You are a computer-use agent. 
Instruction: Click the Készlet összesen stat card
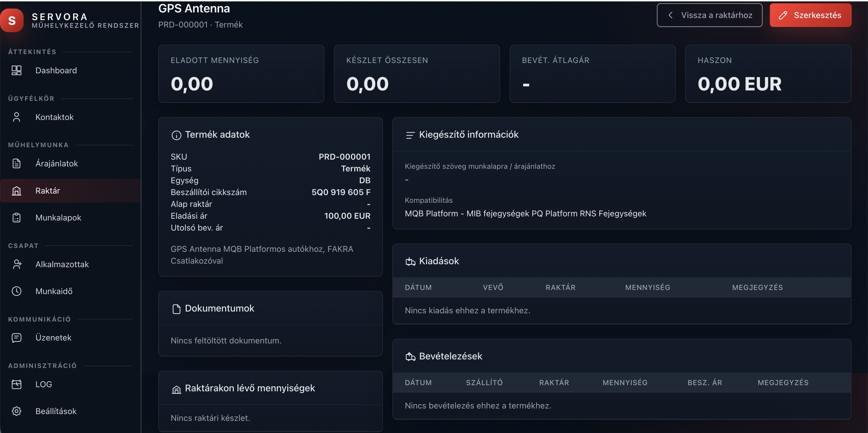point(417,74)
